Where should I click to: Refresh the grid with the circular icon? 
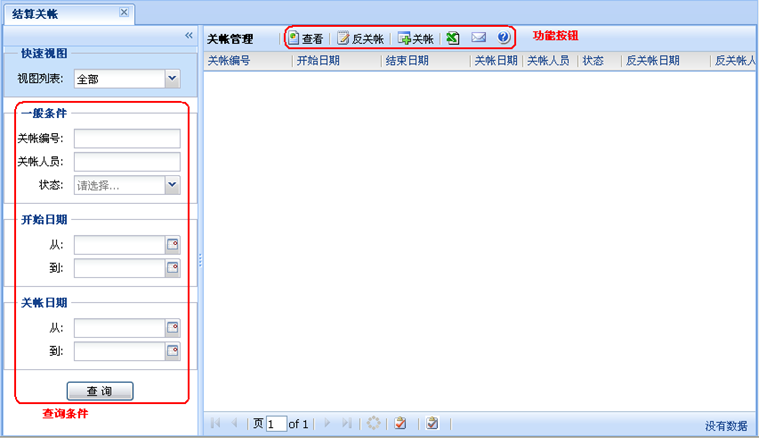point(373,423)
